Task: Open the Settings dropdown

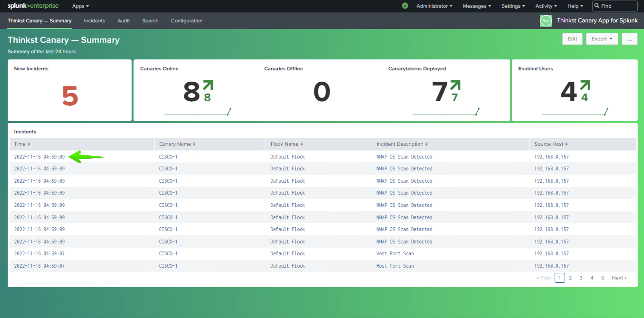Action: [x=513, y=6]
